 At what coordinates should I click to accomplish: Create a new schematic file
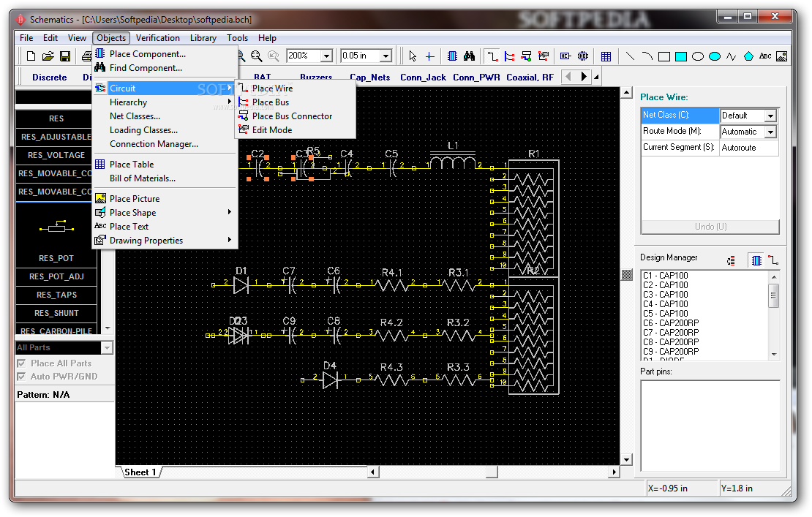[31, 56]
